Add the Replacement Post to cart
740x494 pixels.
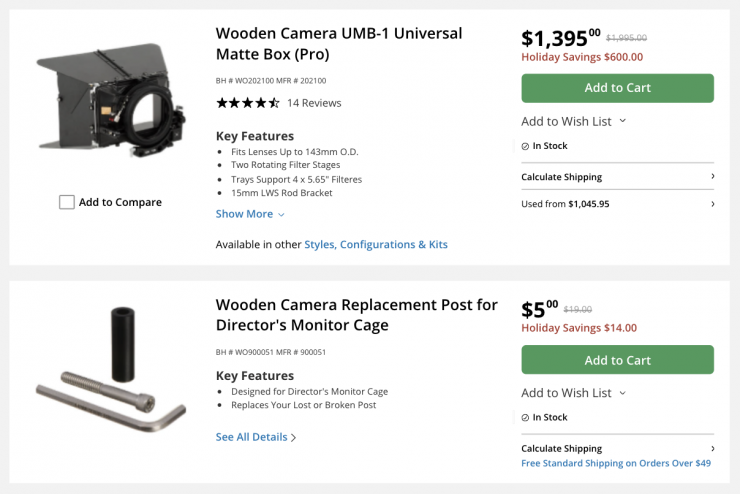pyautogui.click(x=617, y=360)
